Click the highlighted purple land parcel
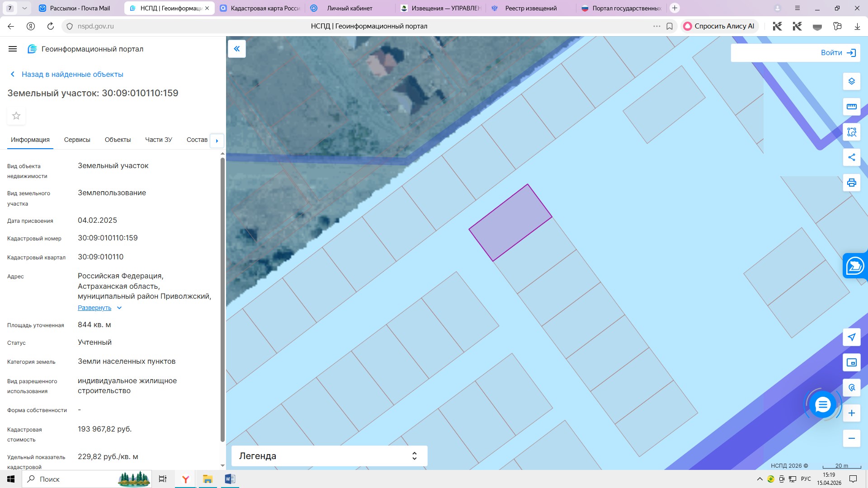This screenshot has width=868, height=488. (510, 223)
